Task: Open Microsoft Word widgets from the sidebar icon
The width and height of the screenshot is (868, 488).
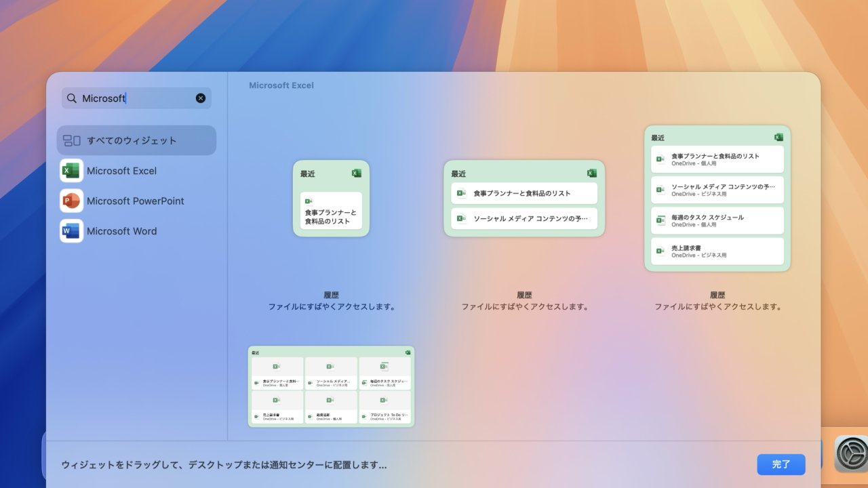Action: (71, 231)
